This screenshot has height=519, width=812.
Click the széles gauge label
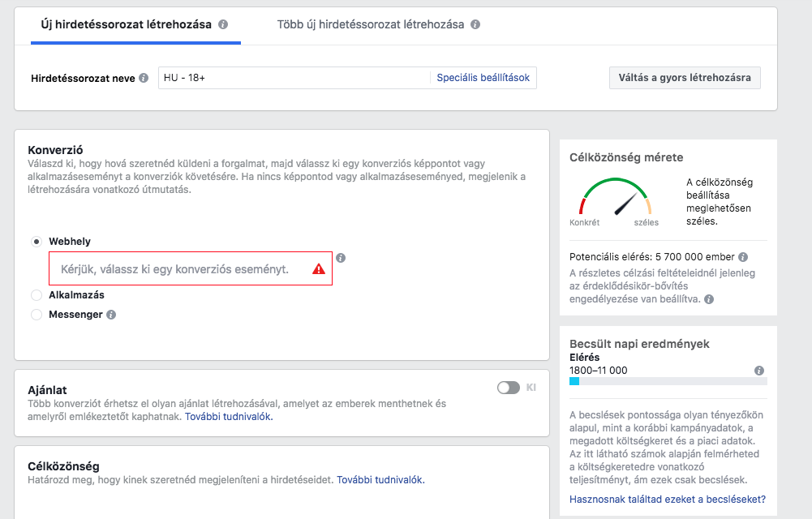(x=647, y=222)
